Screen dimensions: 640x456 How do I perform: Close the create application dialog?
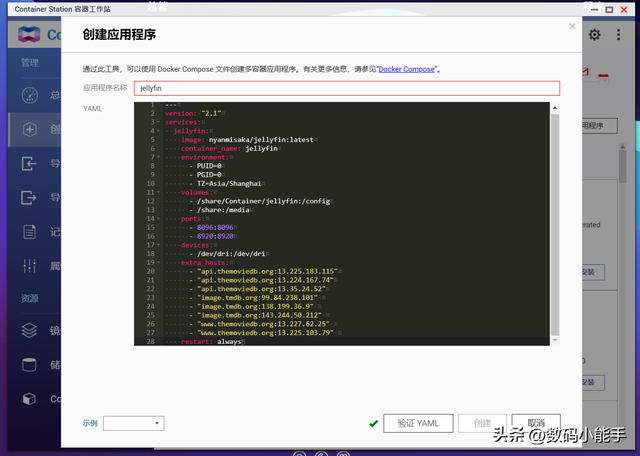[x=572, y=27]
